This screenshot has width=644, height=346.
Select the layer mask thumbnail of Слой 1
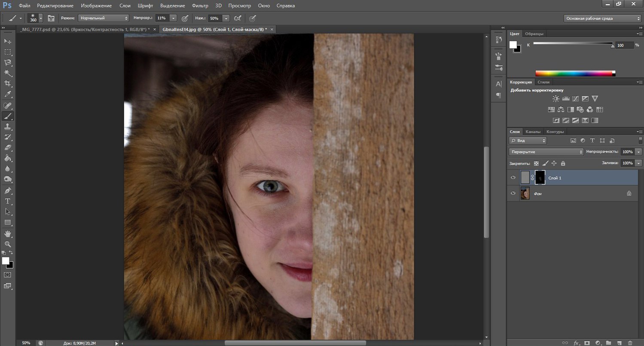(x=540, y=178)
